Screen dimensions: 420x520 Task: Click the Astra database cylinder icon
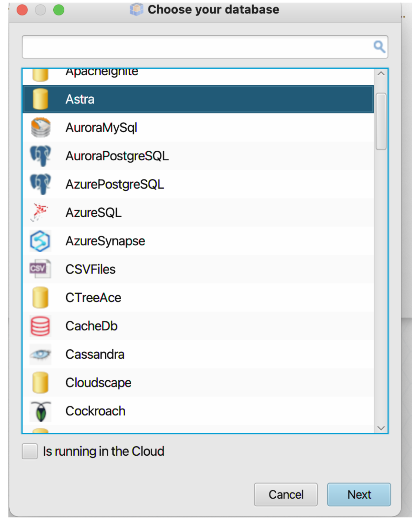coord(40,99)
